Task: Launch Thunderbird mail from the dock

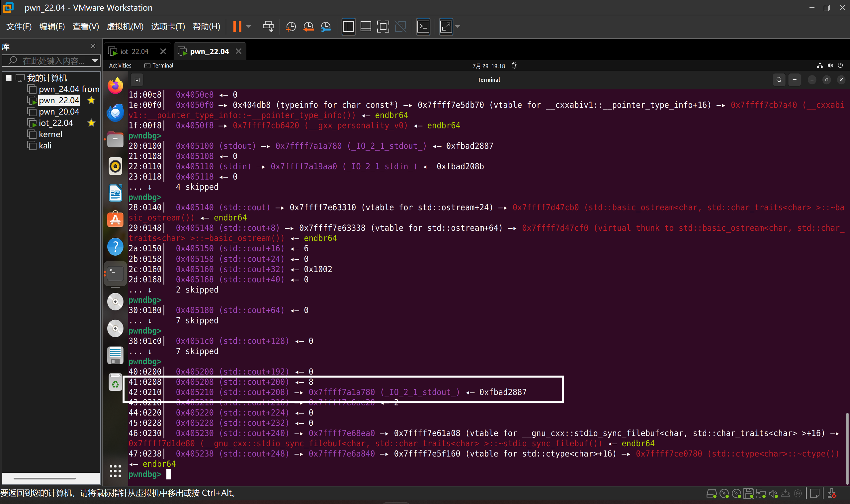Action: (x=115, y=113)
